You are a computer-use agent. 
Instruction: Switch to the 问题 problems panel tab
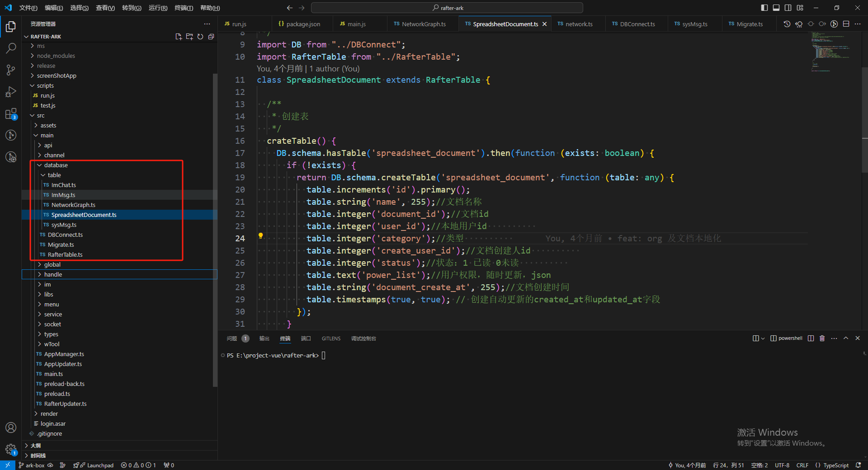click(237, 338)
